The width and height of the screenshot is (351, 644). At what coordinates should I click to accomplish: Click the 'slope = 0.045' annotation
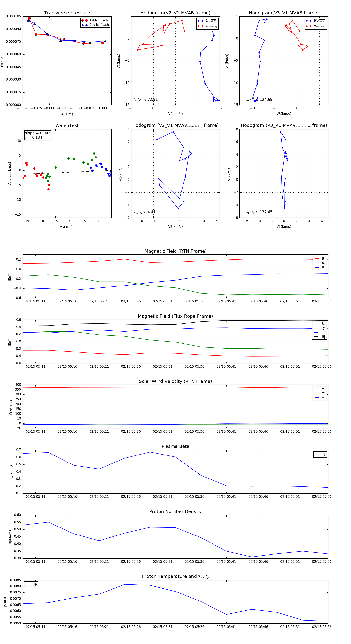[x=38, y=133]
